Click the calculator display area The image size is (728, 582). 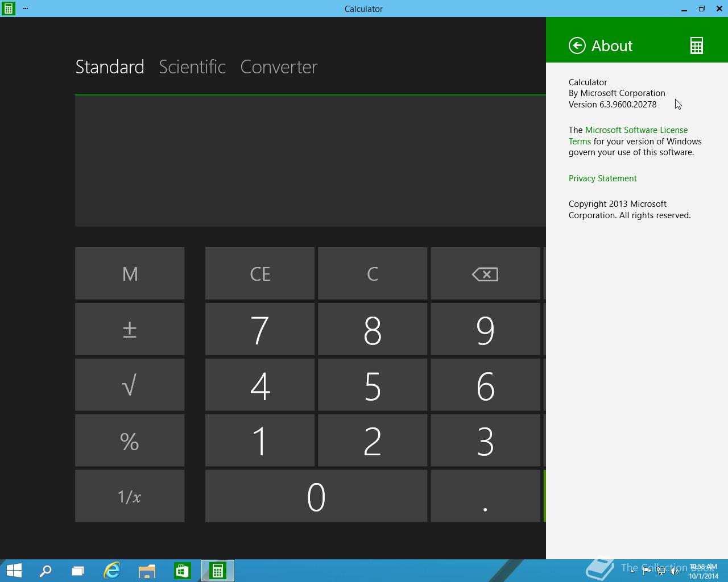311,161
